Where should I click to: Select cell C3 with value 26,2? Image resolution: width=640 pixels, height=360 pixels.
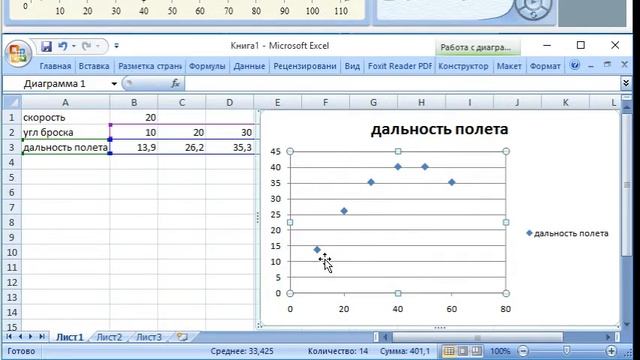(x=182, y=147)
